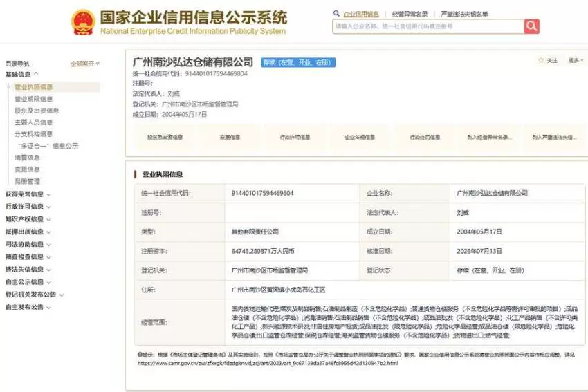Open the 企业年报信息 quick tab
This screenshot has height=392, width=588.
360,137
